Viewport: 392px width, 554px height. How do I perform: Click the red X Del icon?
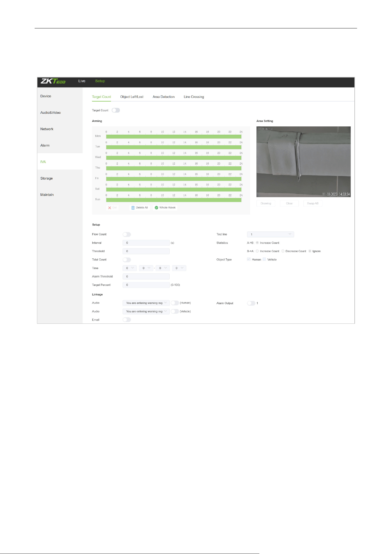coord(110,208)
